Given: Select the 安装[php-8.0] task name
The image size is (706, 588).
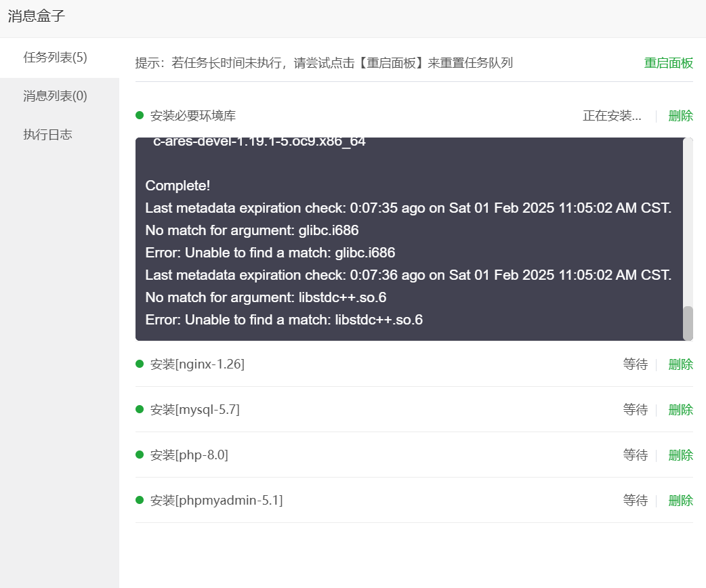Looking at the screenshot, I should [x=189, y=455].
